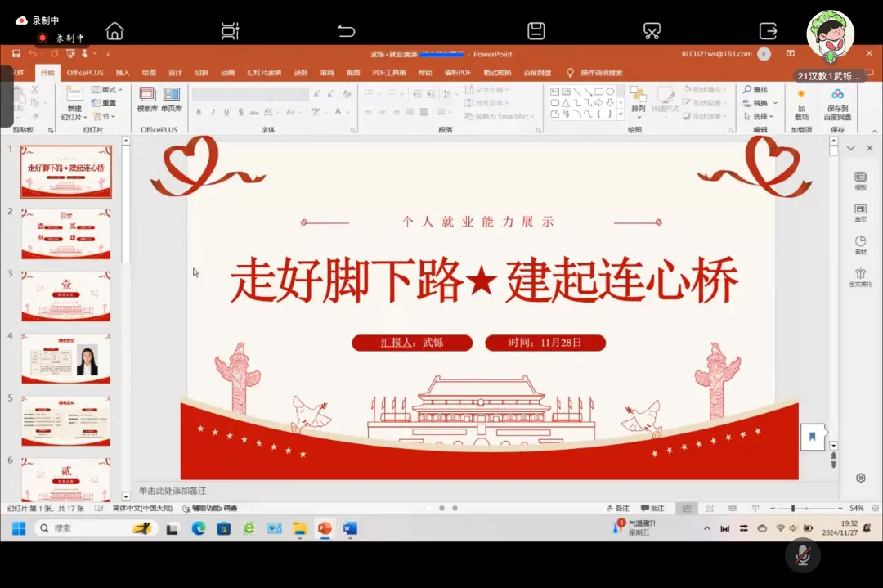Toggle the 备注 notes pane in status bar
The height and width of the screenshot is (588, 883).
[x=617, y=508]
